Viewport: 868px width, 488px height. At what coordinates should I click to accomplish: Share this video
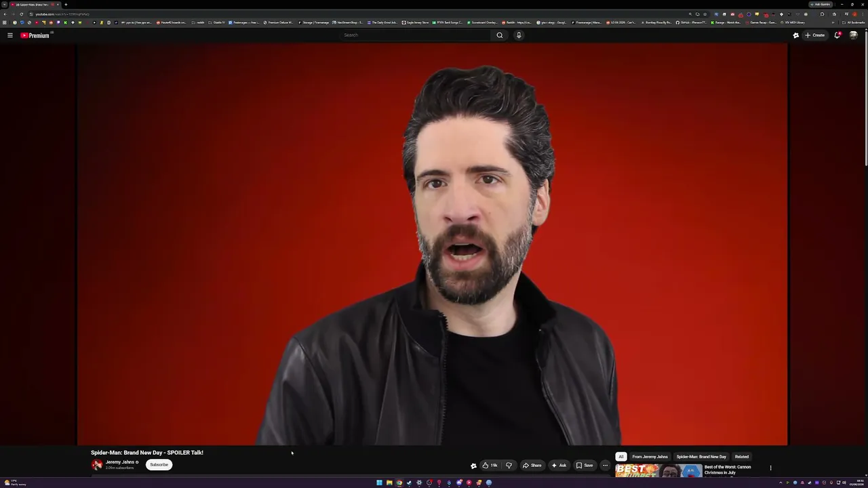coord(532,466)
